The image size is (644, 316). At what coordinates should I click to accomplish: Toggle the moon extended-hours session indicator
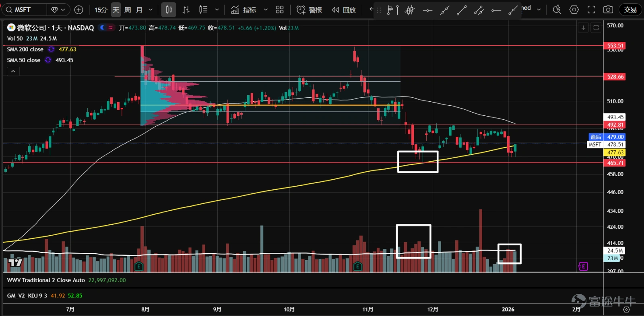click(102, 27)
